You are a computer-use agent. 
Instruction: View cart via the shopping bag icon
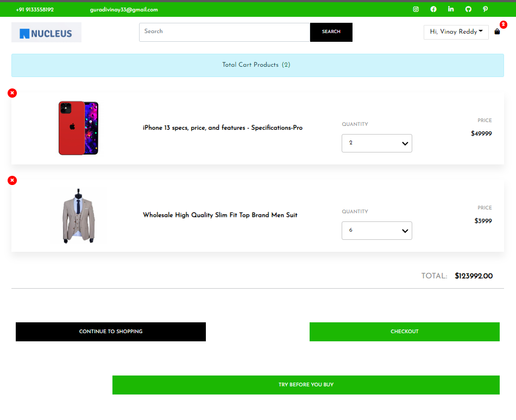click(496, 31)
